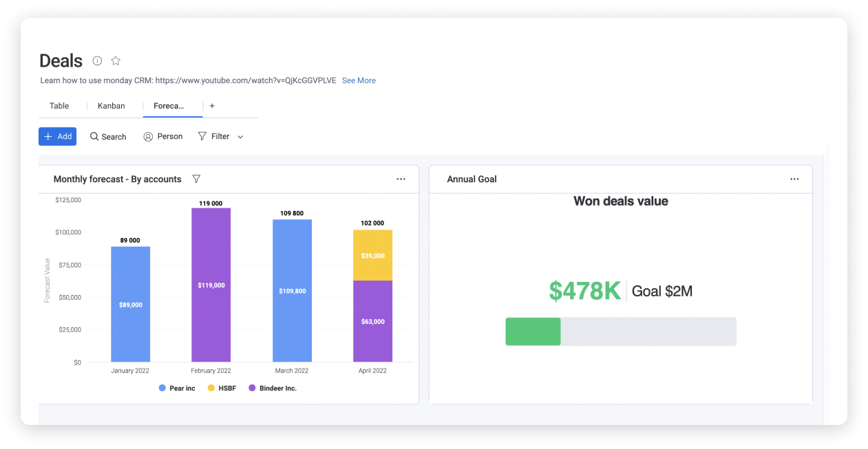Open the See More link

coord(359,80)
